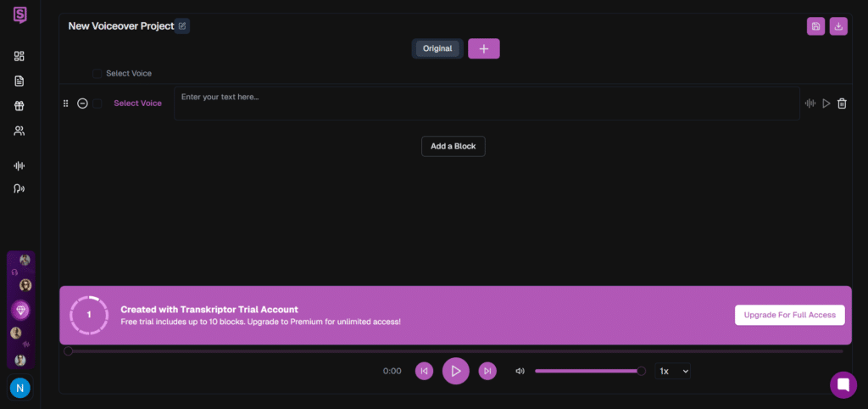Screen dimensions: 868x409
Task: Edit the project name pencil icon
Action: click(182, 26)
